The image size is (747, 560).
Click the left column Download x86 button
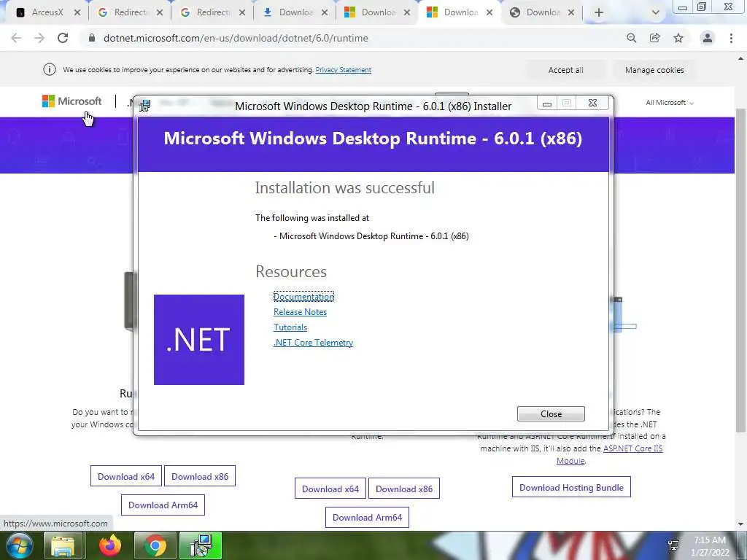200,476
